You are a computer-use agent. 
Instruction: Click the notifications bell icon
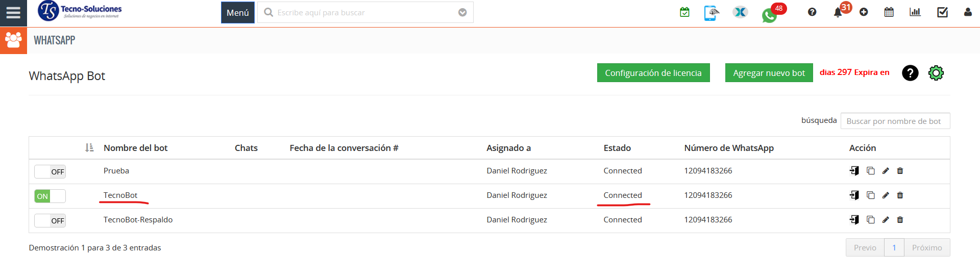pos(838,13)
